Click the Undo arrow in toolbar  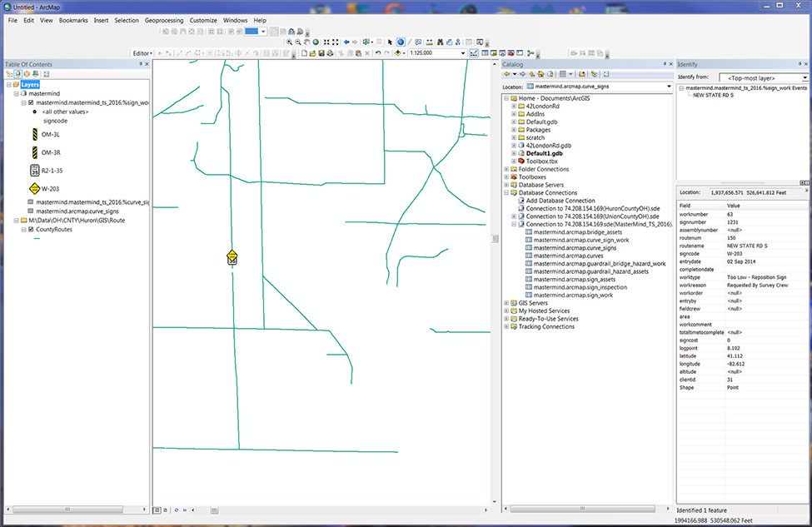(x=377, y=53)
